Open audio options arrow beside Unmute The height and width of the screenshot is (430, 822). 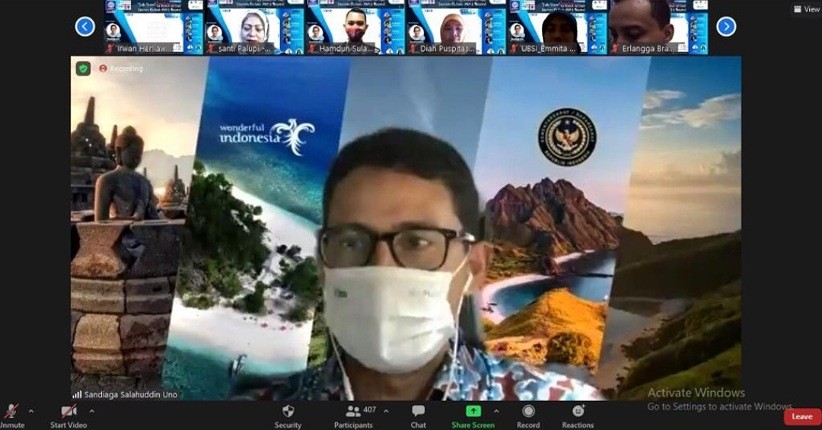pyautogui.click(x=31, y=411)
